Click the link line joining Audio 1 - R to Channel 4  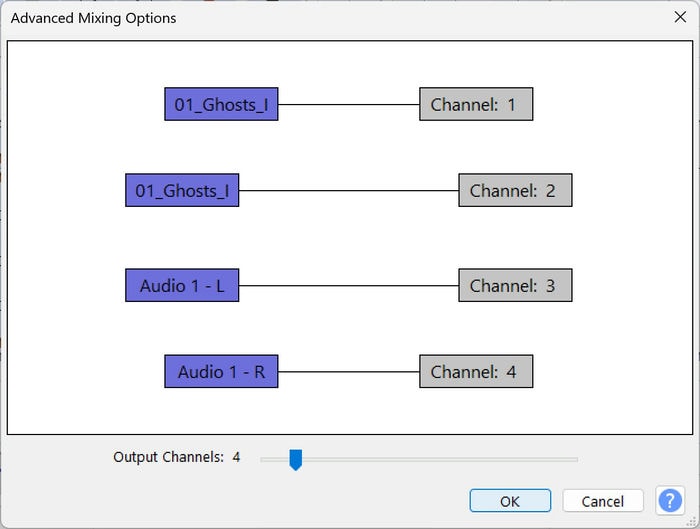click(348, 372)
